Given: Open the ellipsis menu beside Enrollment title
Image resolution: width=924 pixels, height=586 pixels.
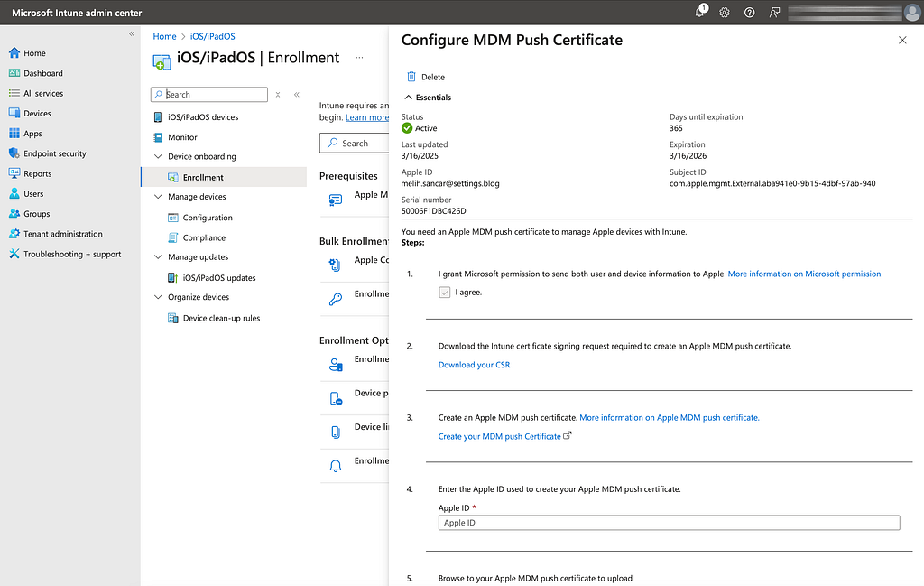Looking at the screenshot, I should 359,58.
